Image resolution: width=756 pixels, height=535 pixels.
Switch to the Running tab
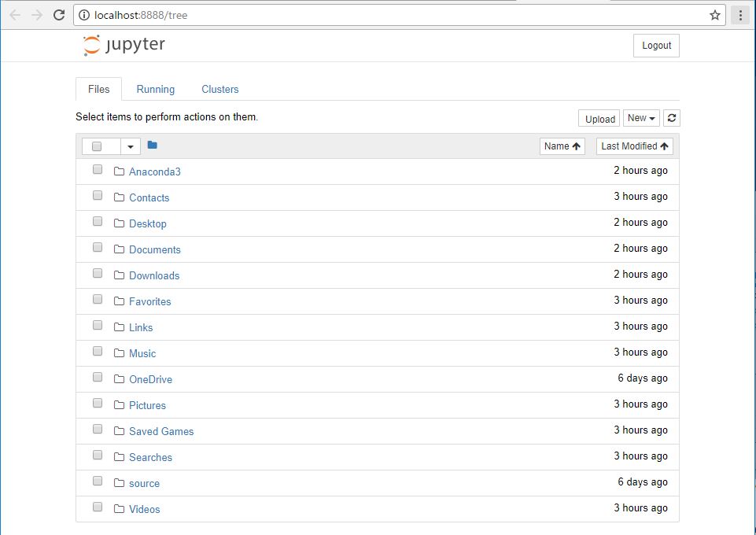(x=156, y=89)
